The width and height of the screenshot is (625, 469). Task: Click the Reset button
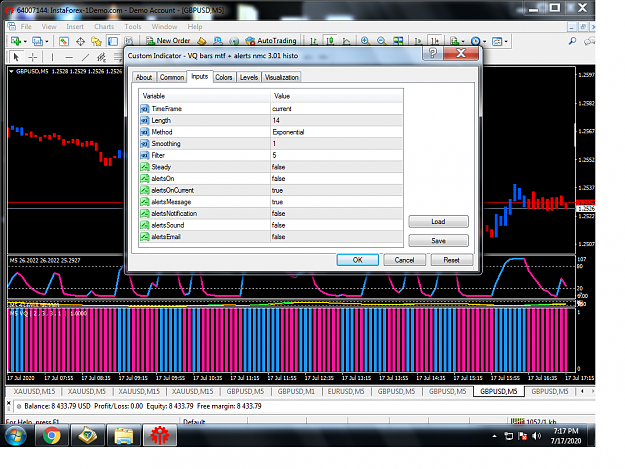coord(452,260)
